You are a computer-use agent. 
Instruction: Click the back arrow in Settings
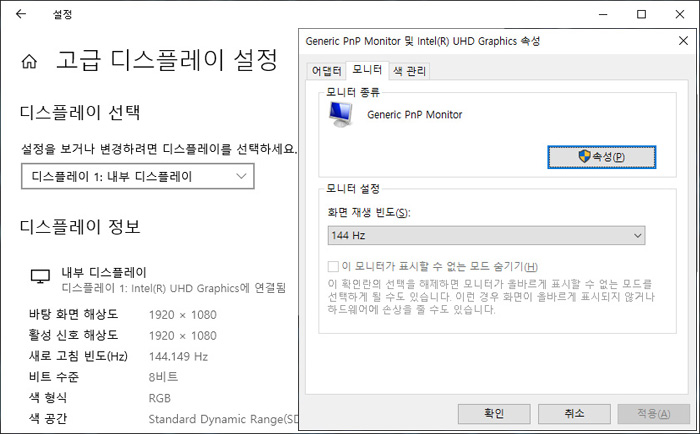tap(21, 15)
